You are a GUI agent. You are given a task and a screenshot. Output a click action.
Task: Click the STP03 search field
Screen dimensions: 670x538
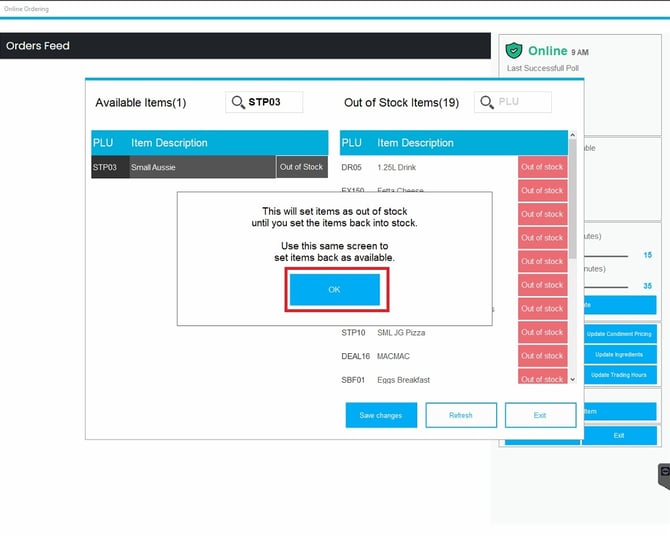[264, 102]
